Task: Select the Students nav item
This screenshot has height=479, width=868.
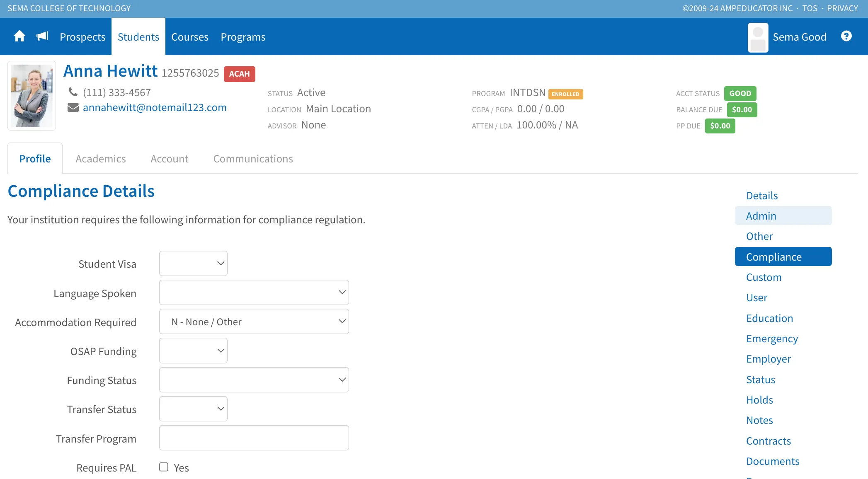Action: pyautogui.click(x=138, y=37)
